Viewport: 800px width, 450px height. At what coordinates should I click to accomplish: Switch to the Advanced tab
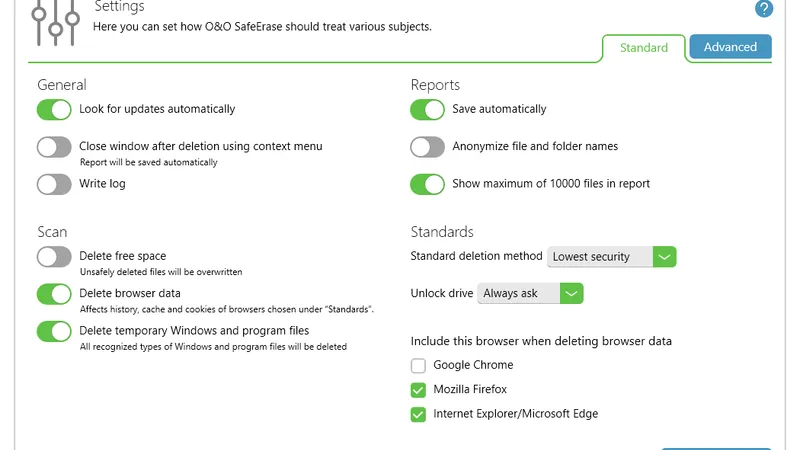730,47
